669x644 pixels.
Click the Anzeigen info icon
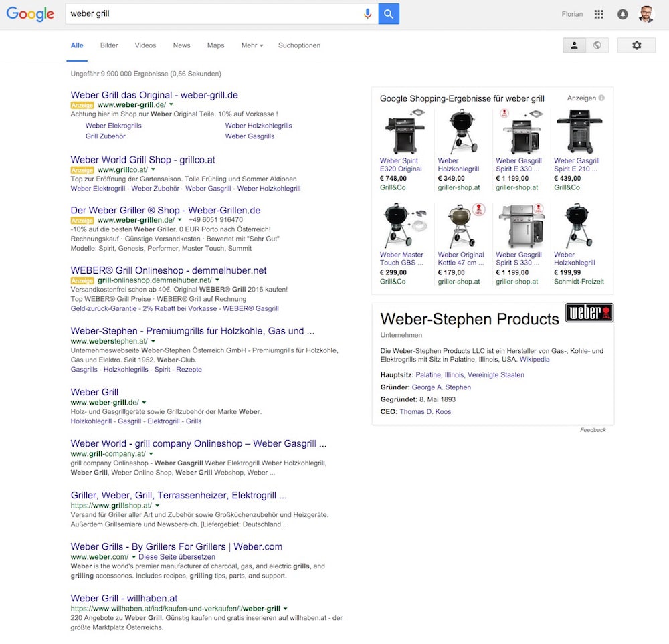(601, 98)
